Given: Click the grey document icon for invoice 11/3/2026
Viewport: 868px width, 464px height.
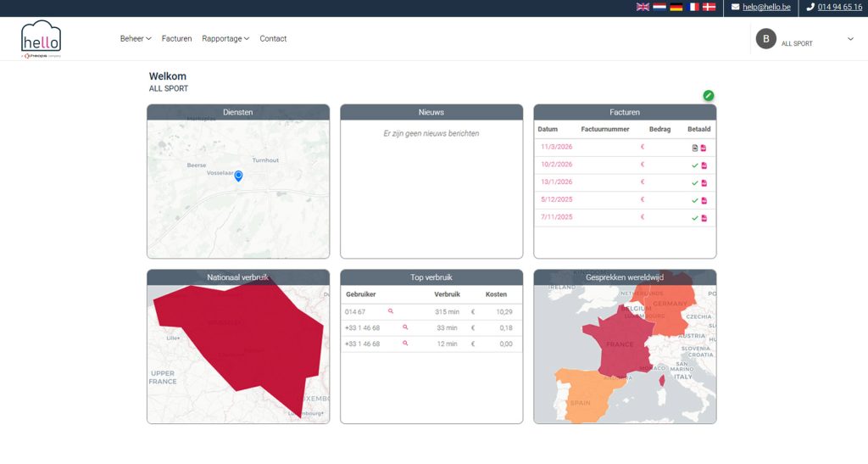Looking at the screenshot, I should pyautogui.click(x=695, y=148).
